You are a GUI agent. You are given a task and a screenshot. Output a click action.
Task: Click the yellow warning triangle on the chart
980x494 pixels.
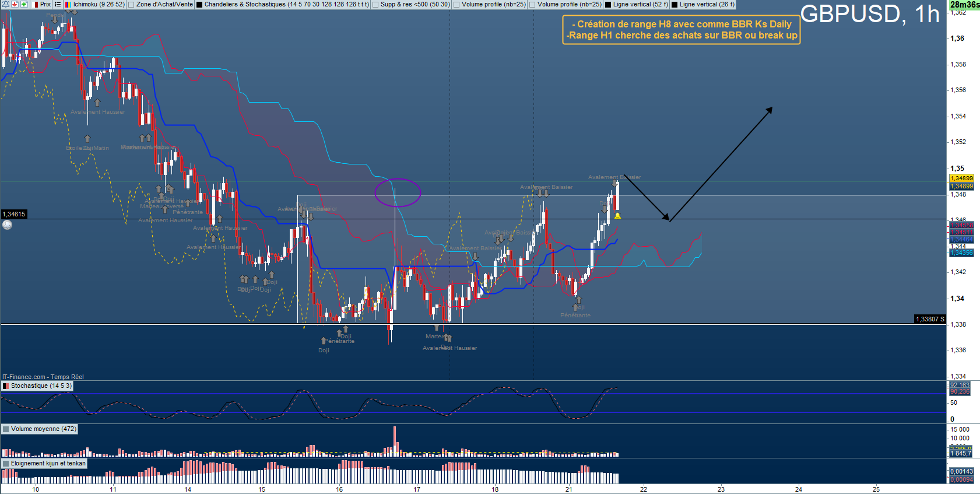(617, 216)
